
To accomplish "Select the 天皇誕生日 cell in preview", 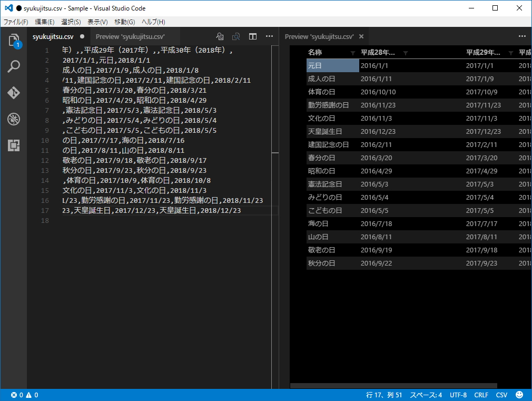I will coord(332,131).
